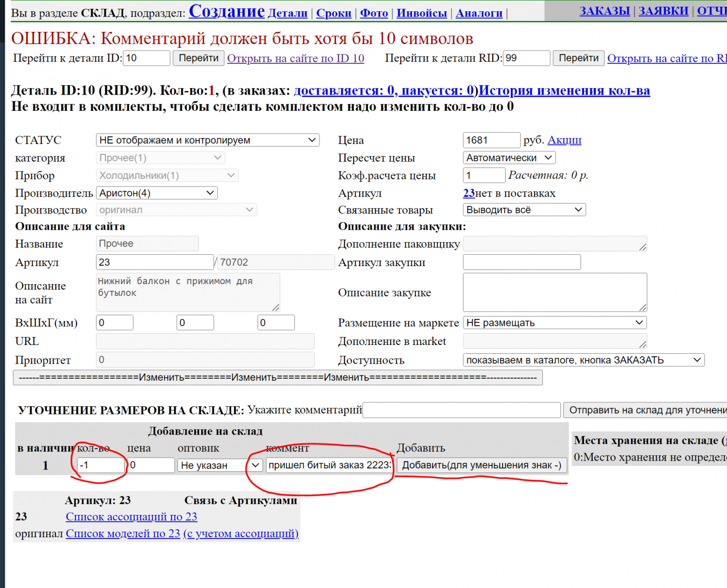Switch to the Фото subsection

[374, 13]
